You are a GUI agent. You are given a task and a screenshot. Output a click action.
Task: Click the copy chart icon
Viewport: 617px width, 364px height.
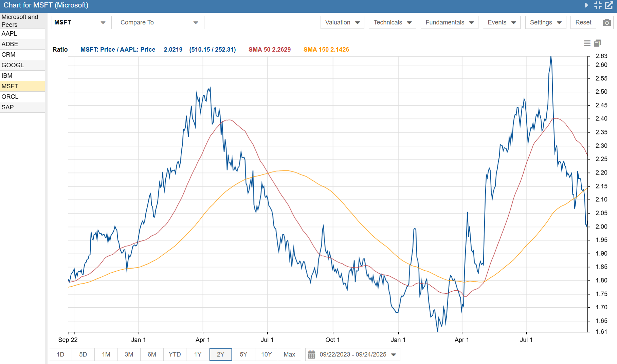[598, 43]
